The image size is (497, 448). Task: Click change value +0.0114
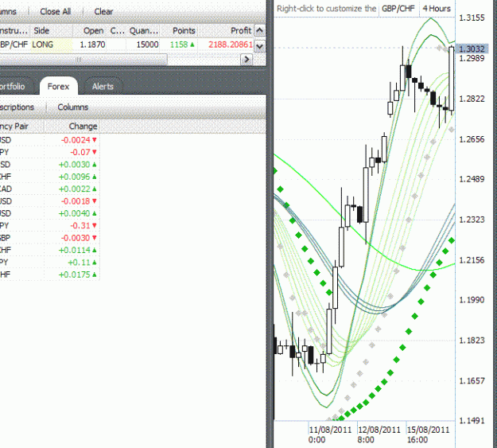coord(75,250)
